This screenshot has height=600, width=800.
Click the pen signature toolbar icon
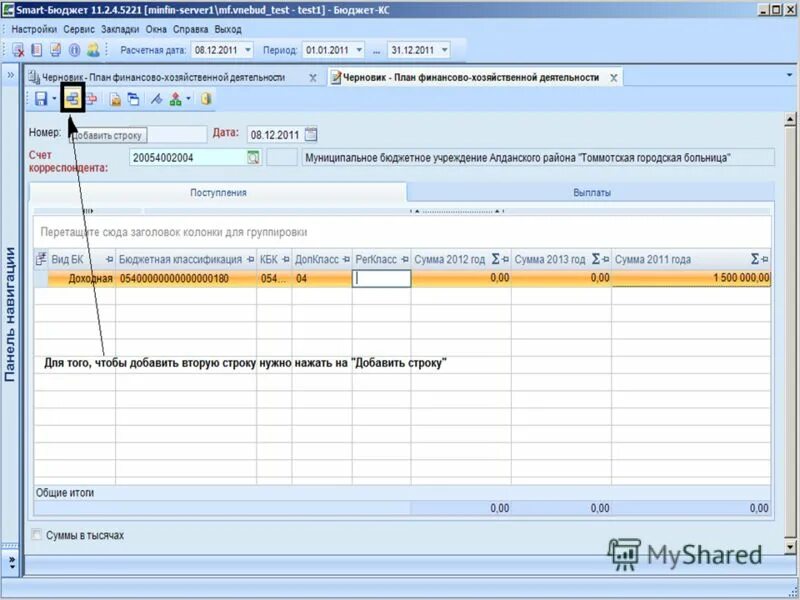tap(156, 99)
